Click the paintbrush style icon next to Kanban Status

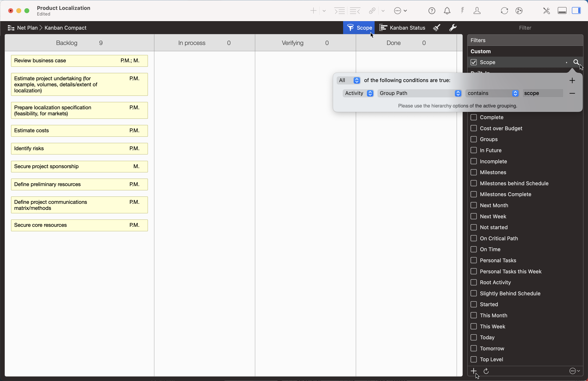pyautogui.click(x=437, y=28)
